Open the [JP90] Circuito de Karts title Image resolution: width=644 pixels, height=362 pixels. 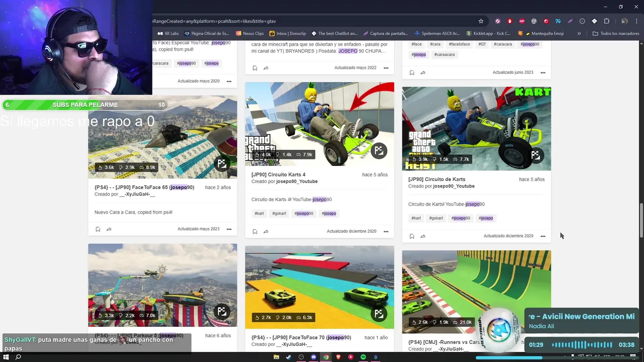(x=437, y=179)
